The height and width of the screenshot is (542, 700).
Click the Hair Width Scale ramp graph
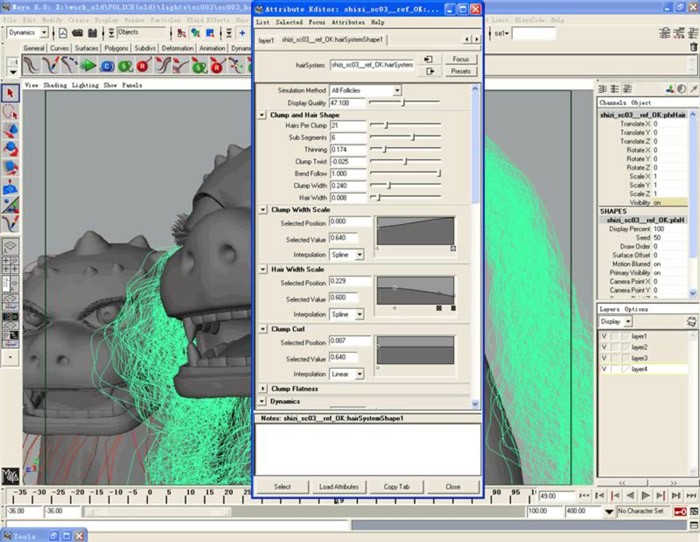415,290
